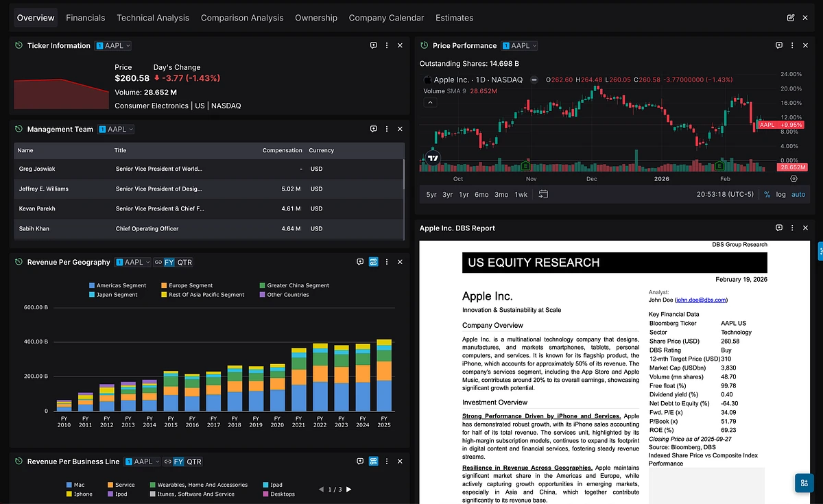This screenshot has height=504, width=823.
Task: Click the Greater China Segment legend swatch
Action: [262, 285]
